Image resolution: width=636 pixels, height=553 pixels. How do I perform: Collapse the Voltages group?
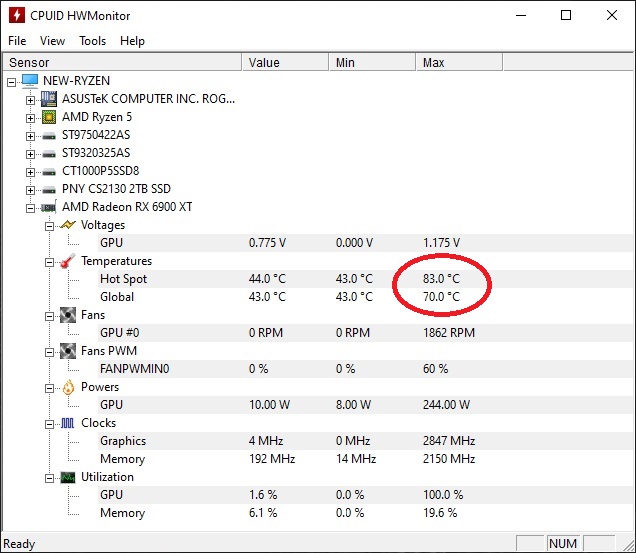(x=49, y=226)
